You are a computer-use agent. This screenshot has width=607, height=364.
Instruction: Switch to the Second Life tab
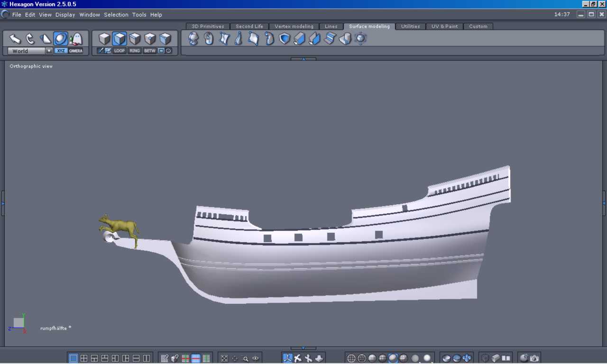[249, 27]
